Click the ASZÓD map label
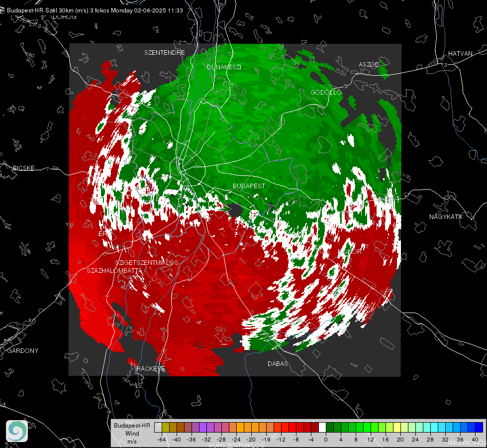The width and height of the screenshot is (487, 448). click(369, 64)
